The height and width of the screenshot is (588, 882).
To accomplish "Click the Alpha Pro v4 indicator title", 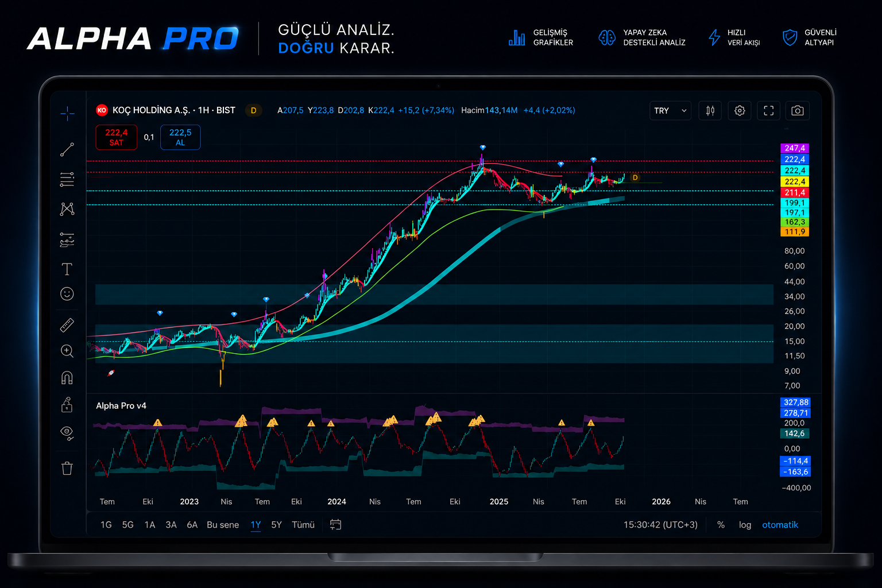I will pos(121,406).
